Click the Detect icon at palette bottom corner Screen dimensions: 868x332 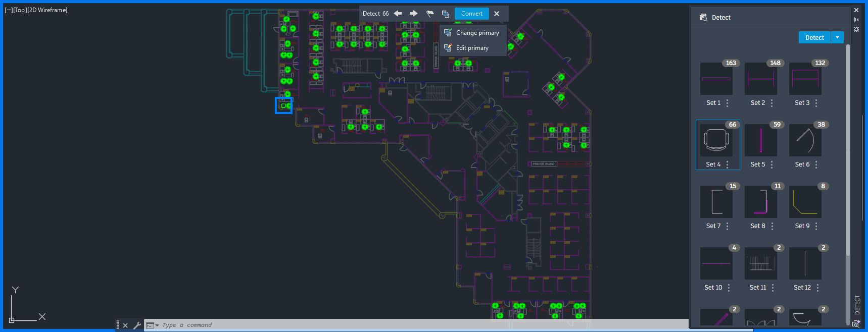(x=856, y=323)
